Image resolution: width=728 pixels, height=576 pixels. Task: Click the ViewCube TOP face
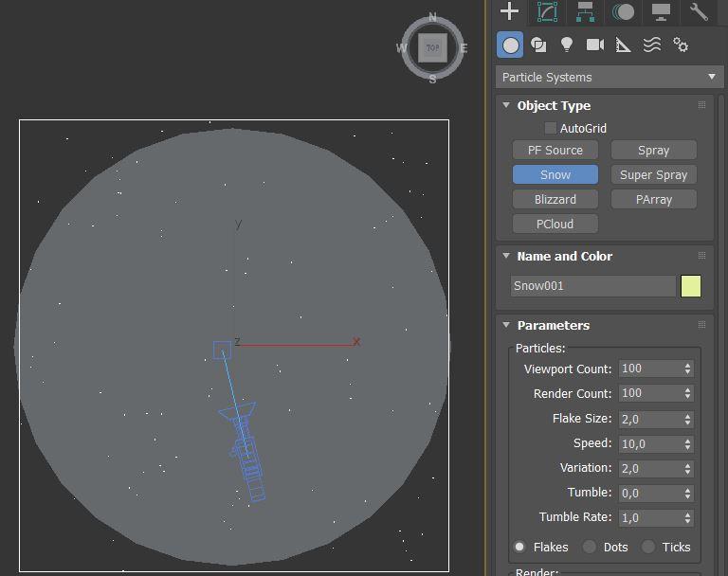tap(432, 47)
